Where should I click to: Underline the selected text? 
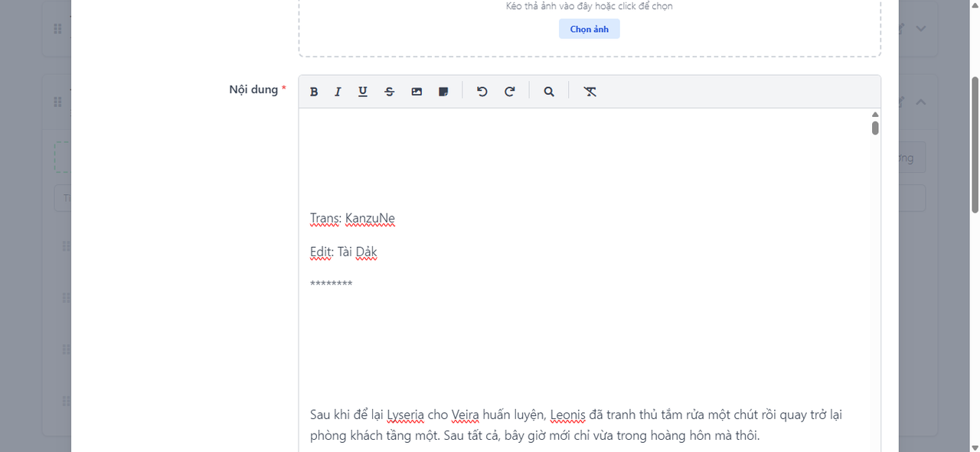363,92
